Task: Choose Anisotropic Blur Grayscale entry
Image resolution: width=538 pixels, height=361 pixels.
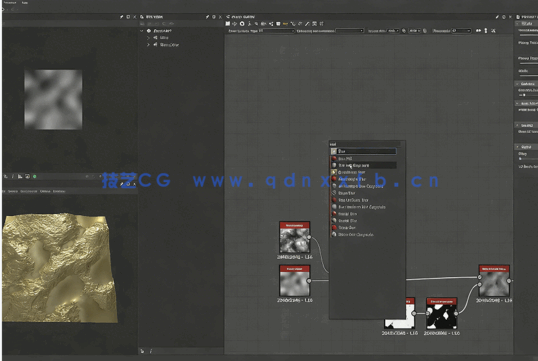Action: tap(364, 186)
